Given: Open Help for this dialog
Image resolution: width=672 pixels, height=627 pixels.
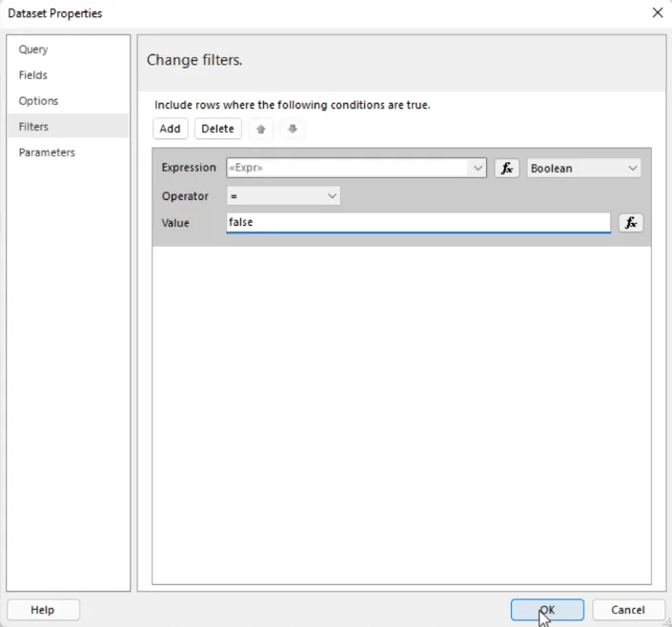Looking at the screenshot, I should [43, 610].
